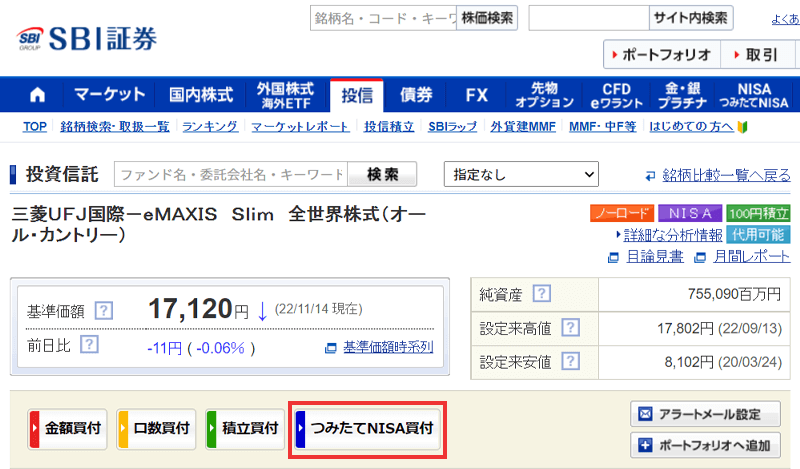Image resolution: width=800 pixels, height=469 pixels.
Task: Open help icon next to 設定来安値
Action: [x=570, y=362]
